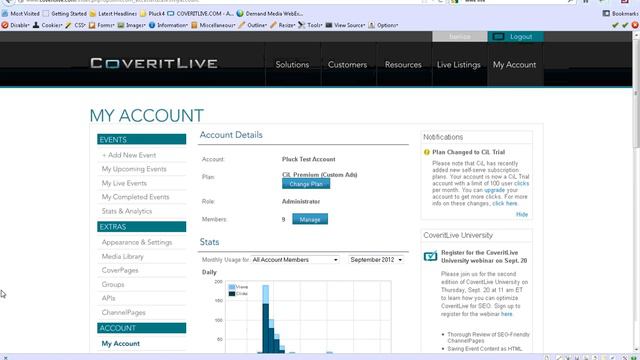Image resolution: width=640 pixels, height=360 pixels.
Task: Open the Live Listings navigation item
Action: [459, 64]
